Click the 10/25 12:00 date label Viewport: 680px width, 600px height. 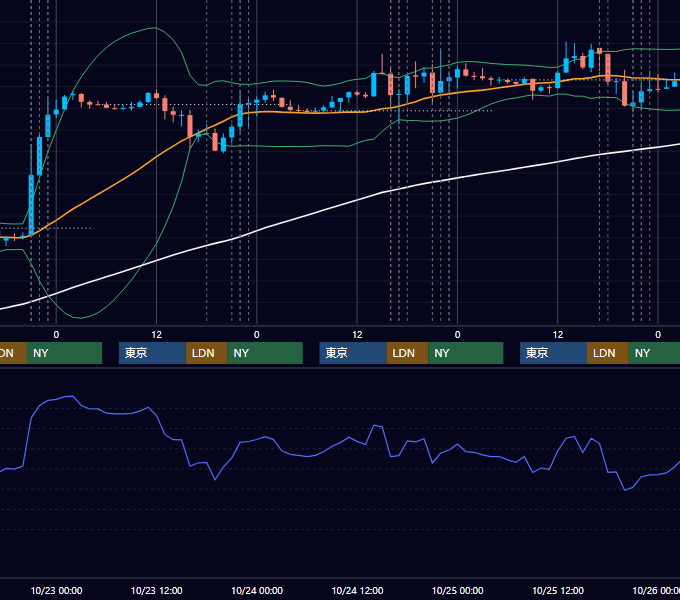(x=558, y=590)
